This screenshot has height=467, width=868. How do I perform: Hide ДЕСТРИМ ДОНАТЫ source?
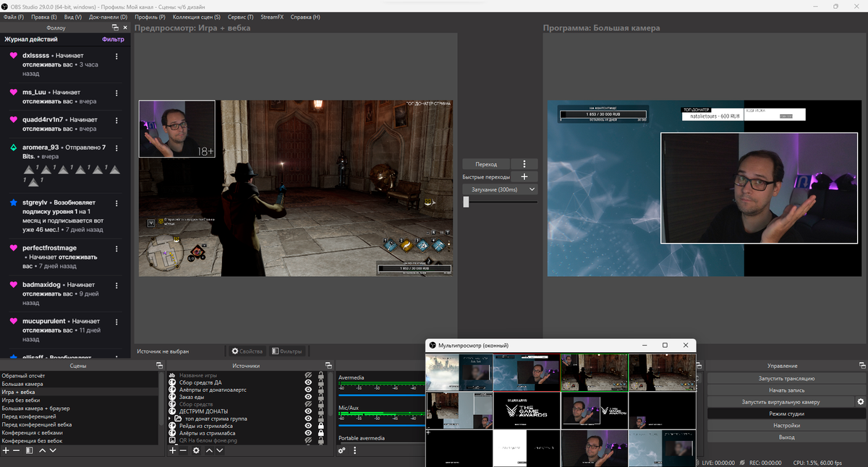[308, 411]
